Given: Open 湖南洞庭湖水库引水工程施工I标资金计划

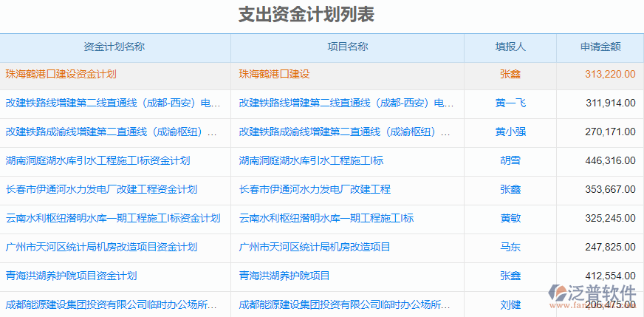Looking at the screenshot, I should pos(97,160).
